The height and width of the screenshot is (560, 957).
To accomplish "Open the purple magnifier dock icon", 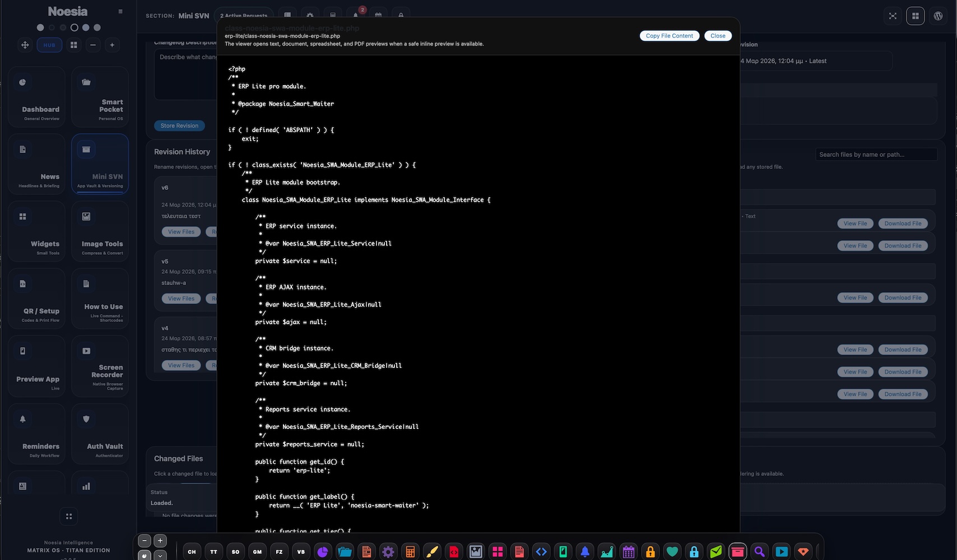I will point(760,552).
